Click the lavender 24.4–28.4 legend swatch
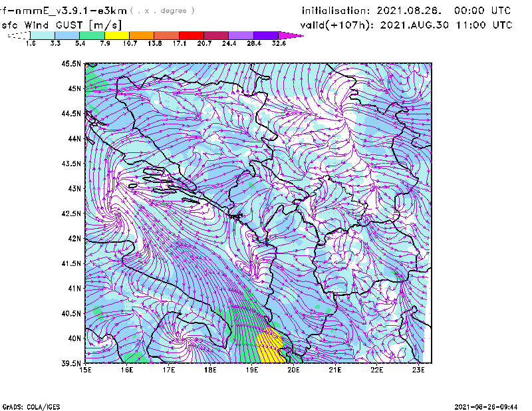Screen dimensions: 532x411 pyautogui.click(x=241, y=35)
